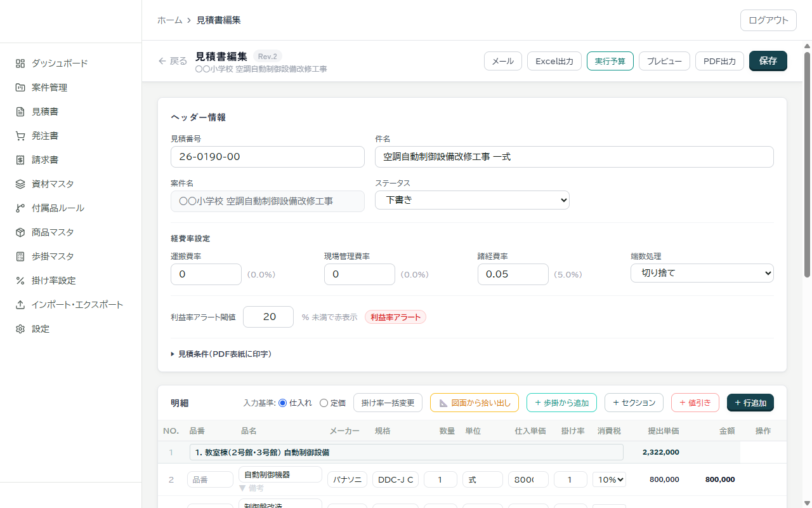Image resolution: width=812 pixels, height=508 pixels.
Task: Click the メール button
Action: (503, 61)
